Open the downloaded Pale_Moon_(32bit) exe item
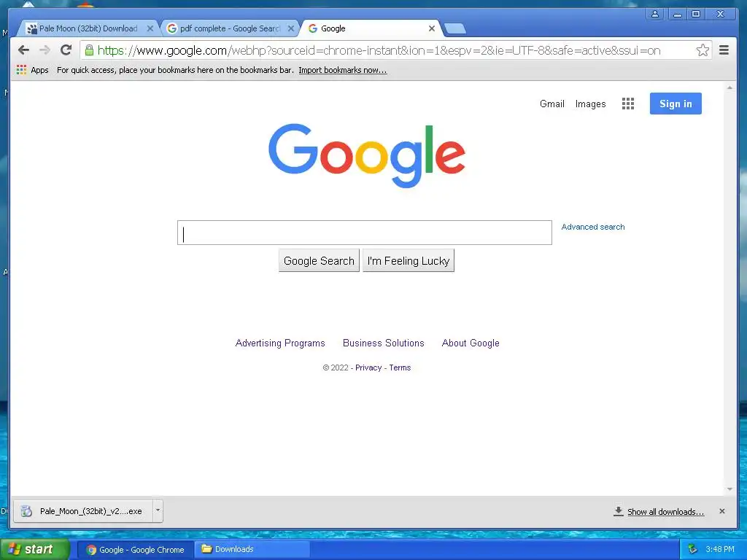The width and height of the screenshot is (747, 560). 83,511
